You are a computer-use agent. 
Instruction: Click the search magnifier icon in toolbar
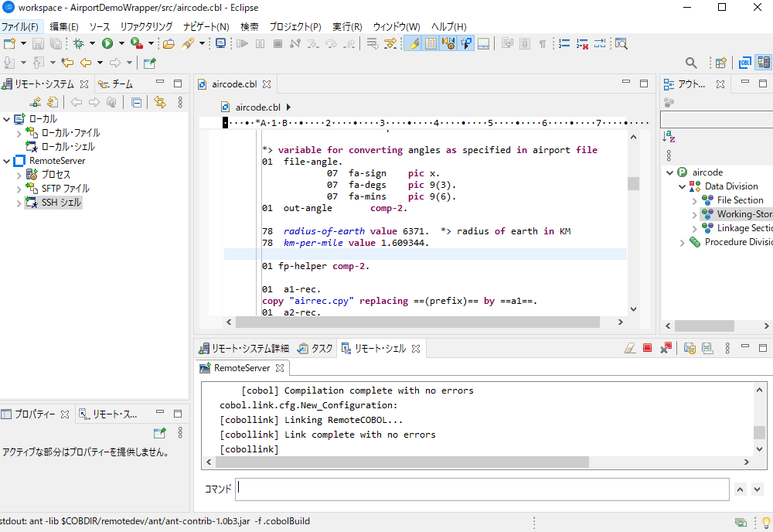click(x=691, y=63)
